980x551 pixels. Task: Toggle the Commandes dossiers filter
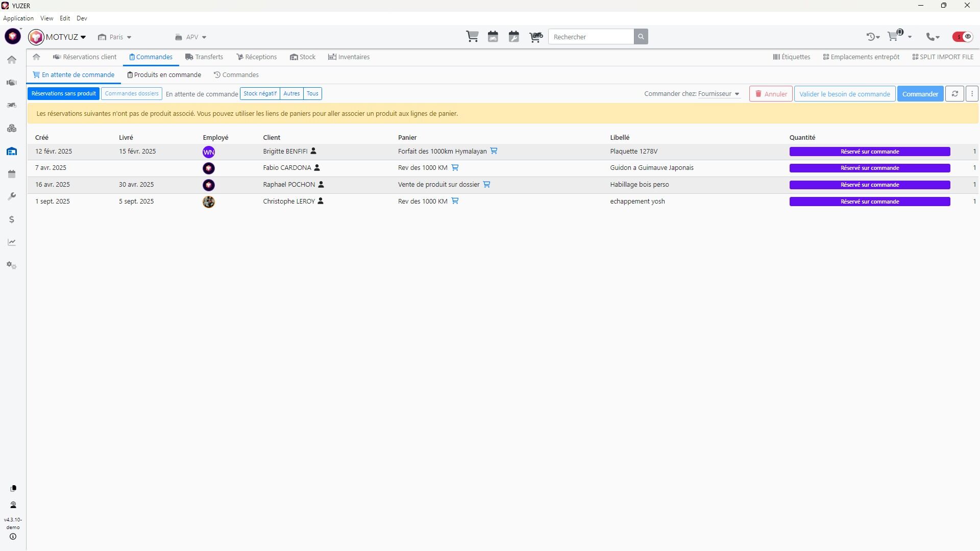[x=132, y=94]
